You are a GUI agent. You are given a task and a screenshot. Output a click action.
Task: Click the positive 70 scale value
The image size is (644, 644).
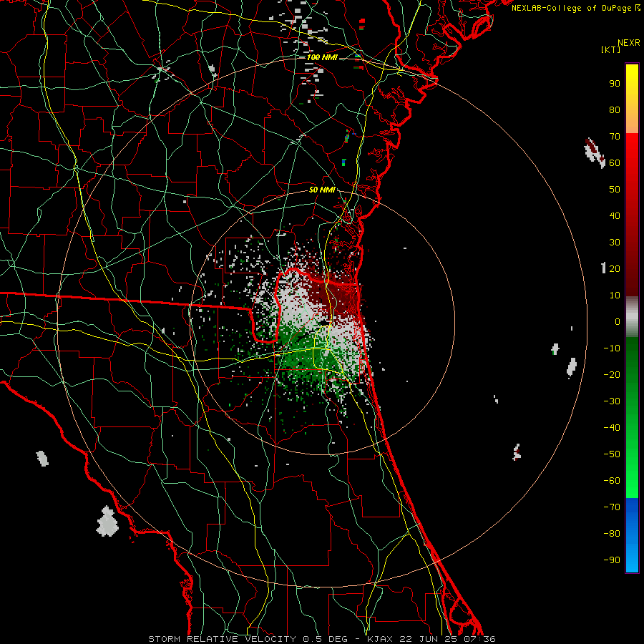pyautogui.click(x=615, y=137)
